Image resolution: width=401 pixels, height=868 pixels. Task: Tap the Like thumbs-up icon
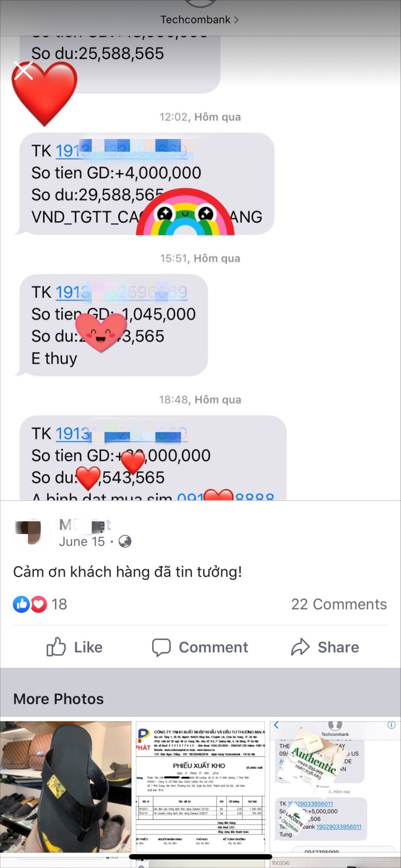[x=56, y=647]
